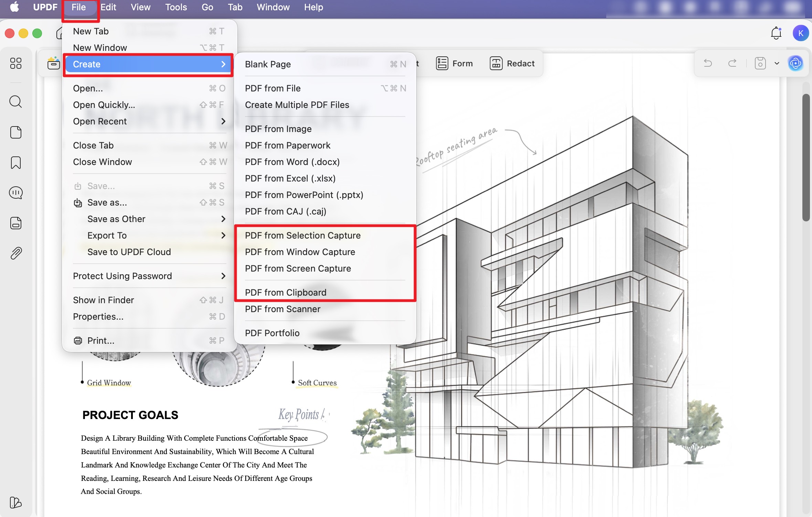This screenshot has width=812, height=517.
Task: Open the Go menu
Action: tap(207, 7)
